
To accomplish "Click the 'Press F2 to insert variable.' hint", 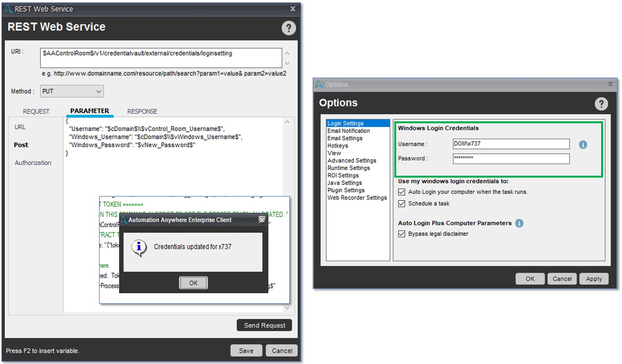I will point(42,351).
